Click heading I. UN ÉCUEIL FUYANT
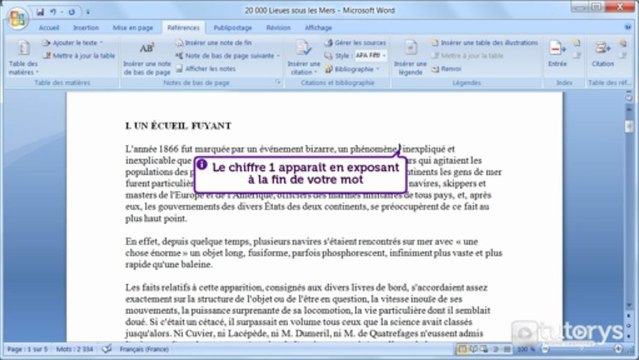The height and width of the screenshot is (360, 639). [x=178, y=126]
